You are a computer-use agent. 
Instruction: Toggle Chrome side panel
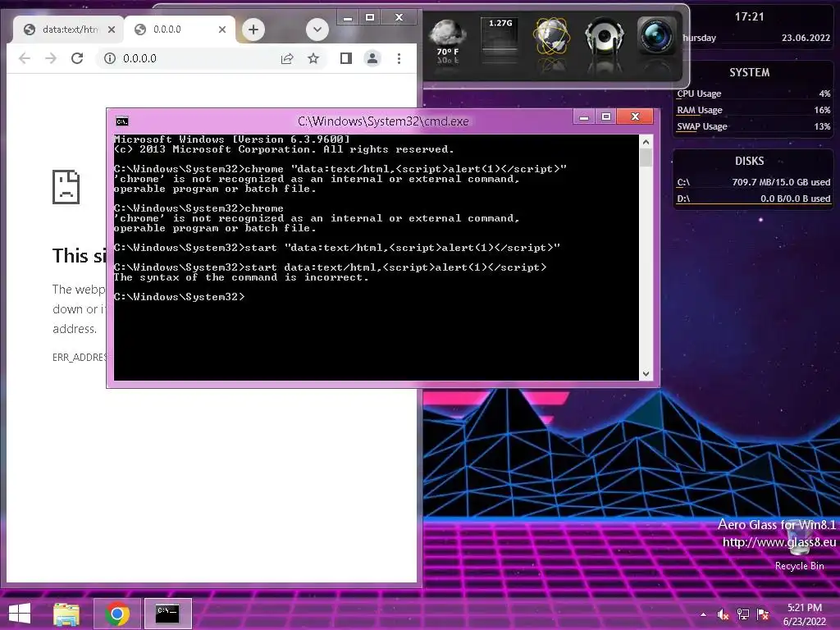[x=346, y=58]
